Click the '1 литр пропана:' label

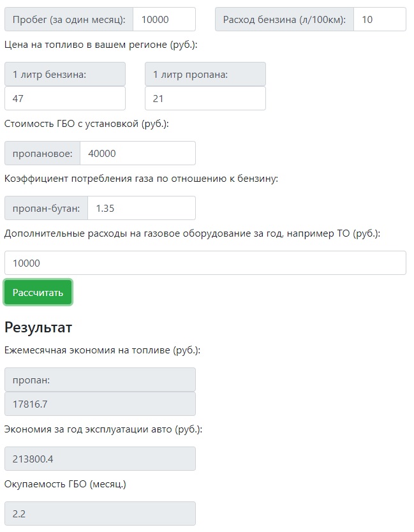[x=205, y=74]
